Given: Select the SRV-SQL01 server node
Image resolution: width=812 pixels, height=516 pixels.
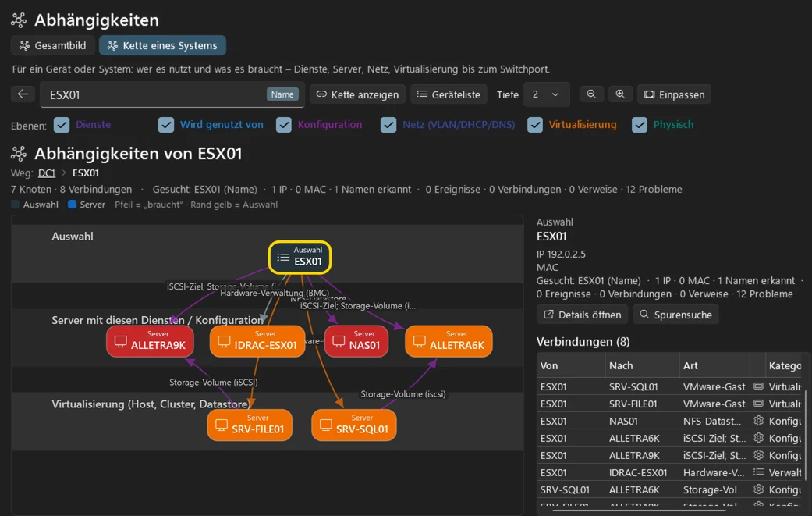Looking at the screenshot, I should click(353, 425).
